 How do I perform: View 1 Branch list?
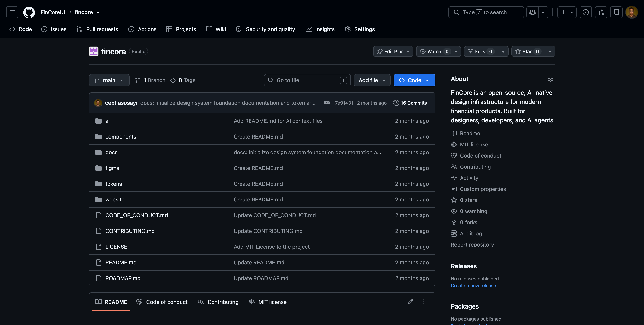click(150, 80)
